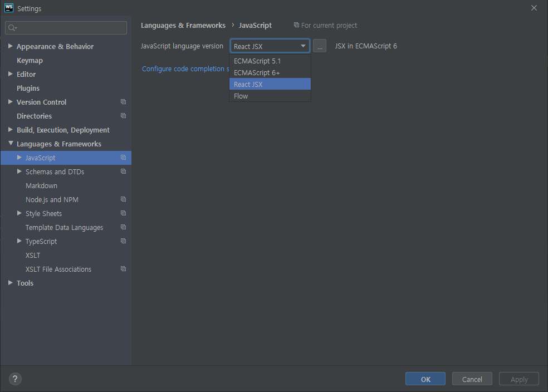Screen dimensions: 548x392
Task: Click project-level icon beside Directories
Action: tap(124, 116)
